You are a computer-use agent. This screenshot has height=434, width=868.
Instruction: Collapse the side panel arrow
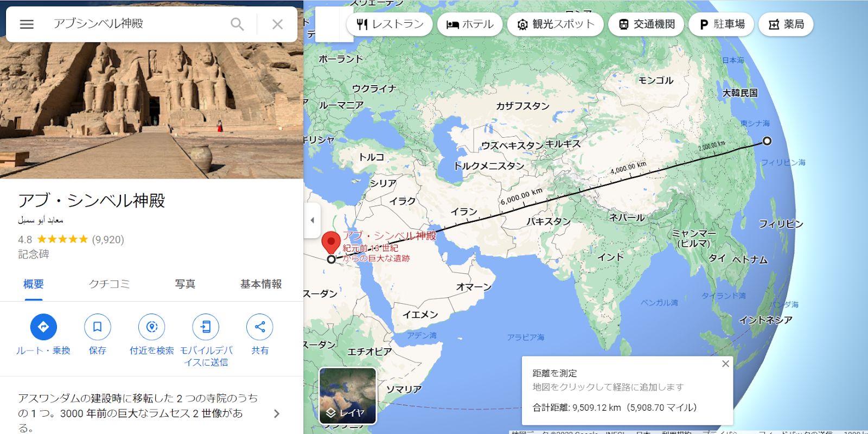pyautogui.click(x=312, y=220)
